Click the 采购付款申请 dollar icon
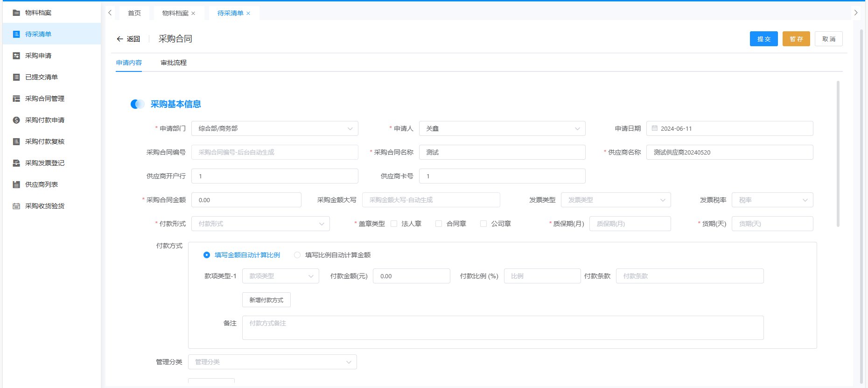This screenshot has height=388, width=868. (16, 120)
